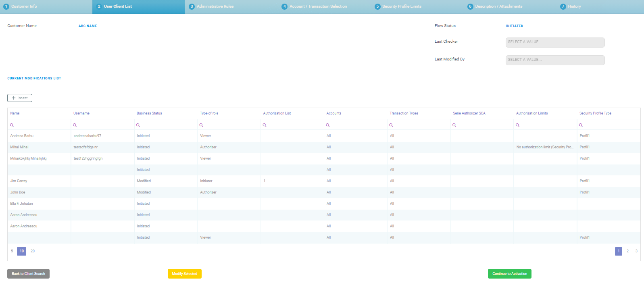The height and width of the screenshot is (283, 644).
Task: Click search icon under Authorization List column
Action: click(x=265, y=125)
